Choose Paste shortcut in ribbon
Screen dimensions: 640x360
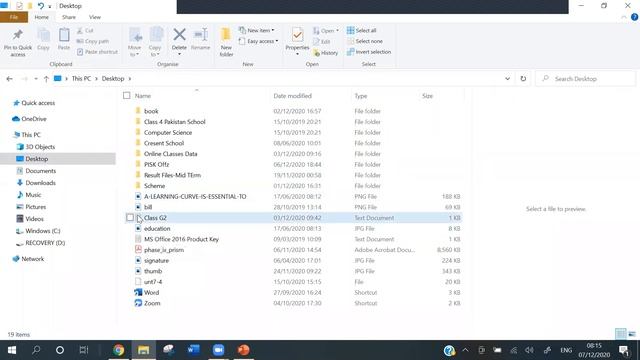tap(97, 52)
